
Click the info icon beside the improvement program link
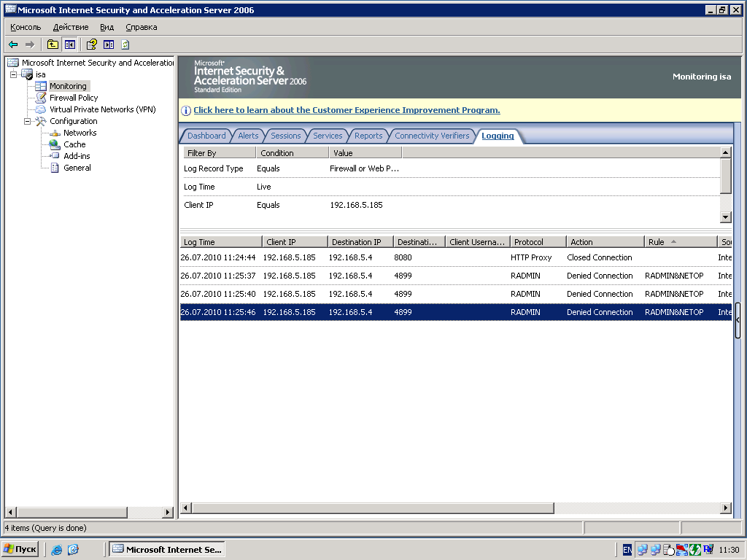click(x=186, y=111)
